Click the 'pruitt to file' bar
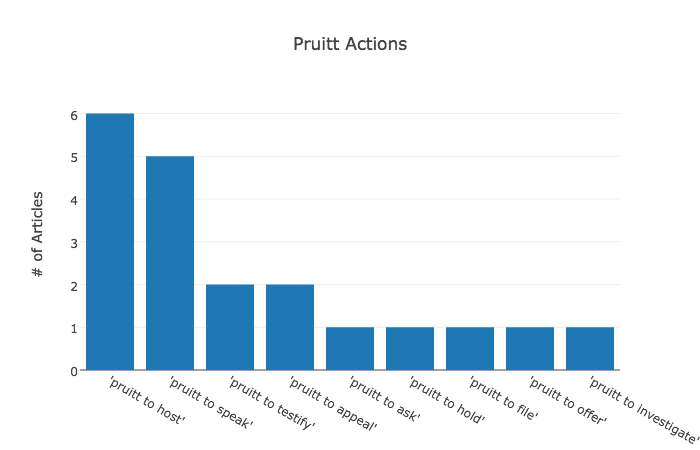This screenshot has width=700, height=450. [470, 349]
